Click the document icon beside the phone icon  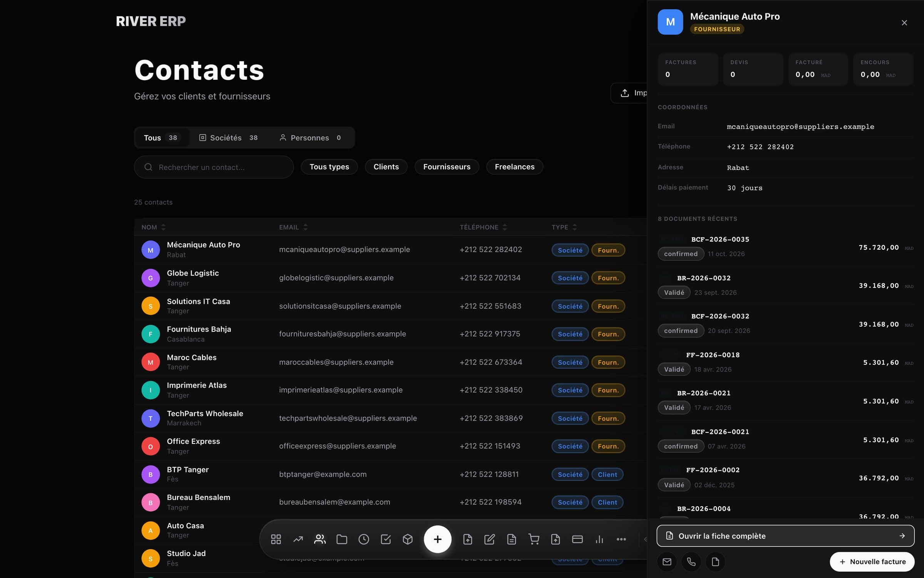coord(715,562)
